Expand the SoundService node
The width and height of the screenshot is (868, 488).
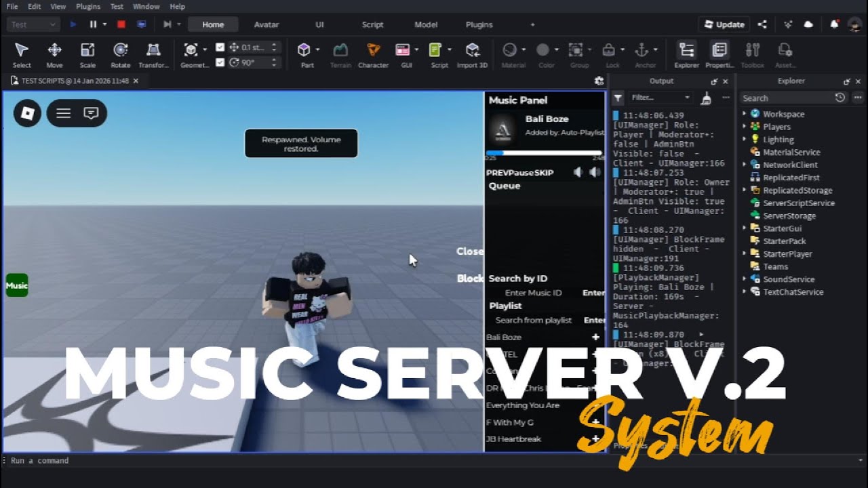pos(745,279)
